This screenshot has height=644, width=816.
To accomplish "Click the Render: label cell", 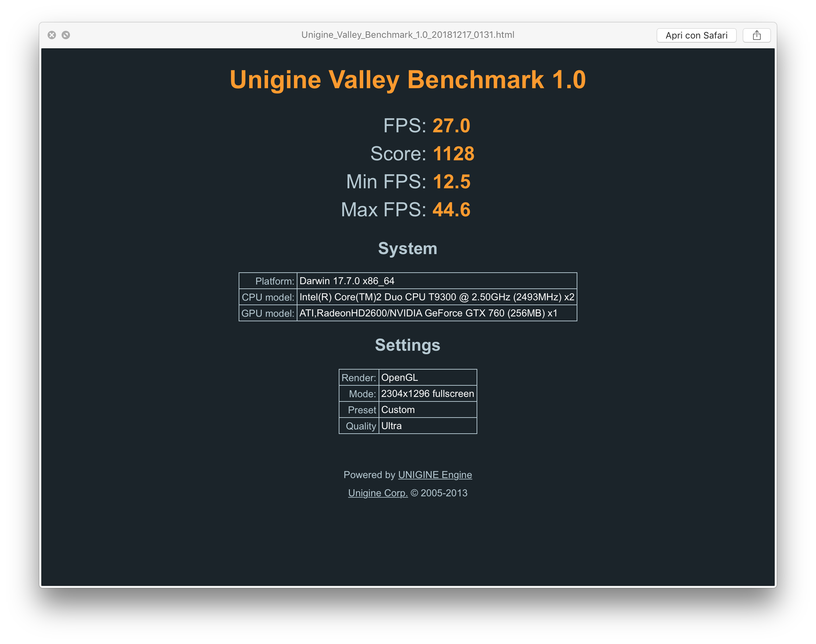I will (x=359, y=377).
